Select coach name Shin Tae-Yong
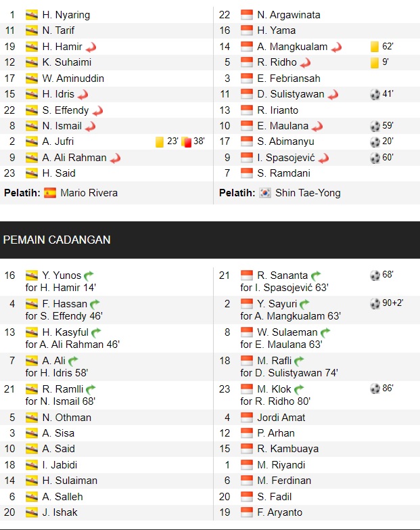Screen dimensions: 420x530 [x=308, y=193]
